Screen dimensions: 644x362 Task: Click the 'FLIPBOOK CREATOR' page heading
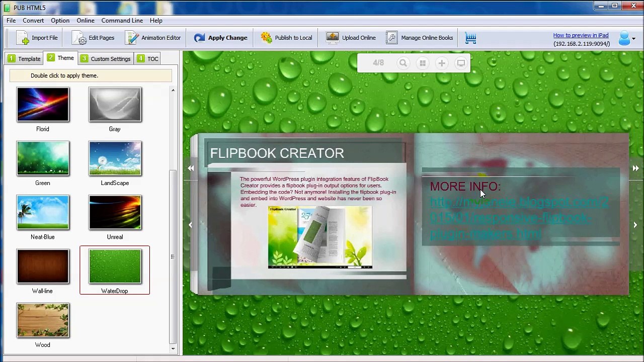[x=277, y=153]
